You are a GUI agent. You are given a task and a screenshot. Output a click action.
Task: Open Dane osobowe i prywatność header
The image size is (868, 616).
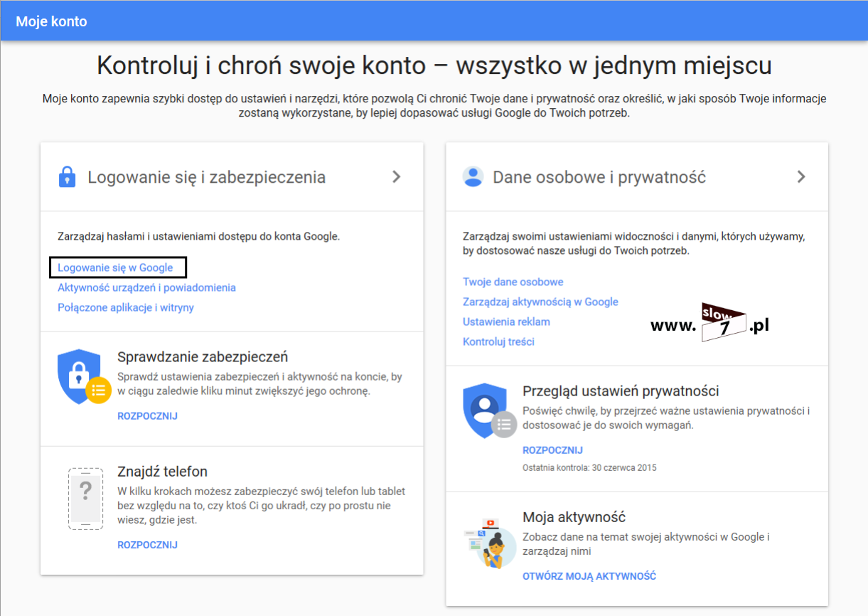637,177
